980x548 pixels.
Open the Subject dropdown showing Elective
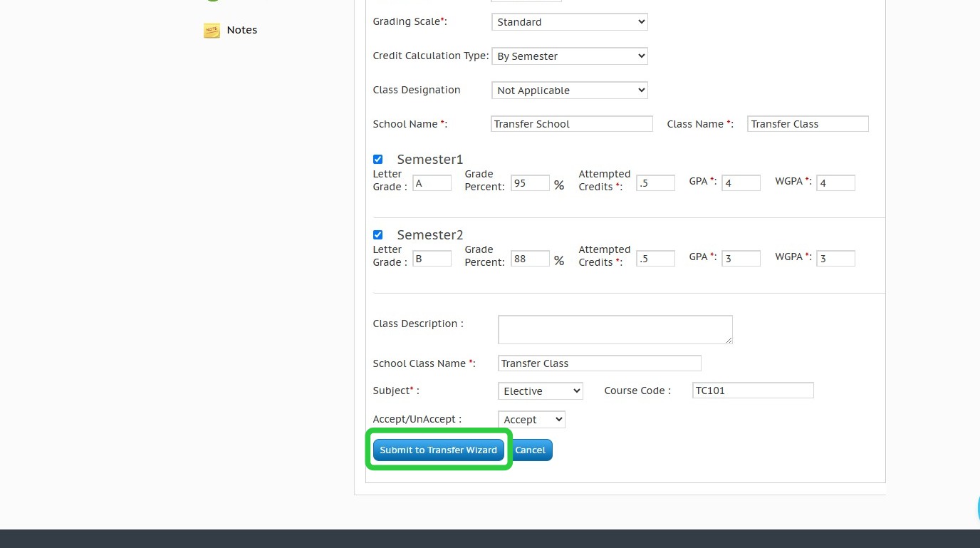point(541,391)
